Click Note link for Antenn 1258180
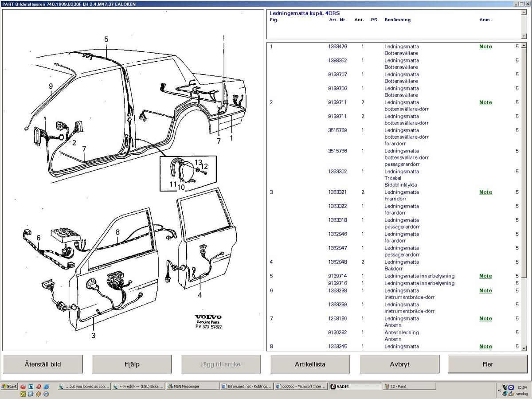 (x=485, y=319)
